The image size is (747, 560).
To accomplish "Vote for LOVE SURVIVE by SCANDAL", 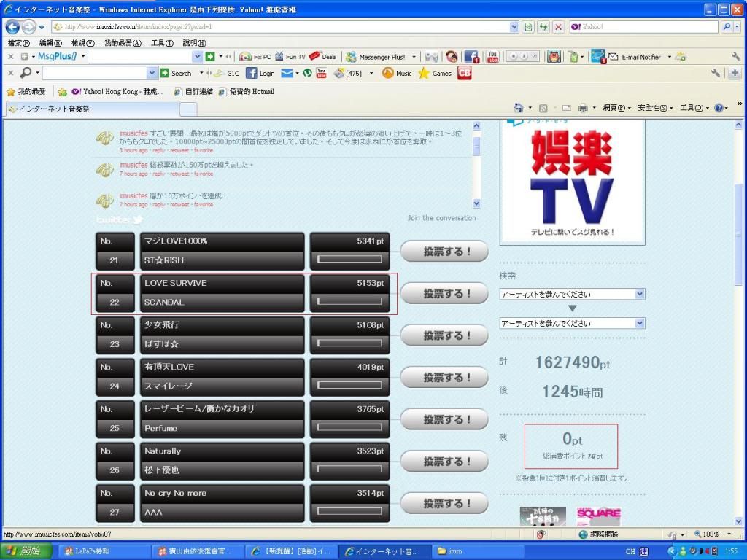I will 444,294.
